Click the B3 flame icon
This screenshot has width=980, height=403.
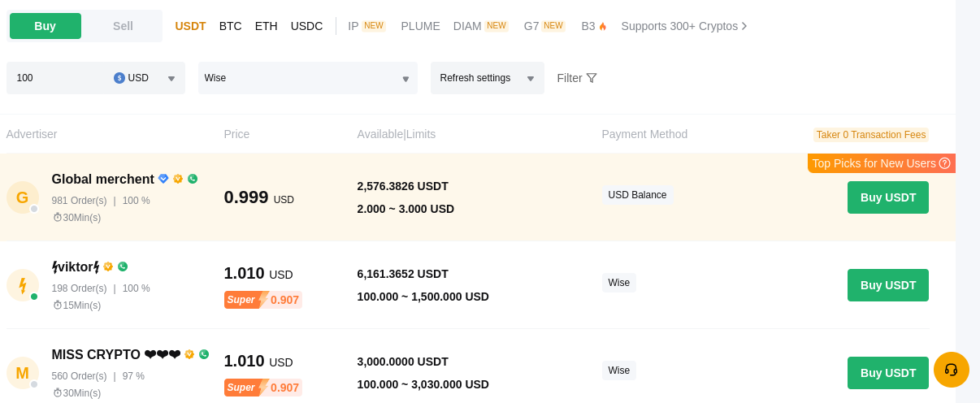(x=603, y=26)
